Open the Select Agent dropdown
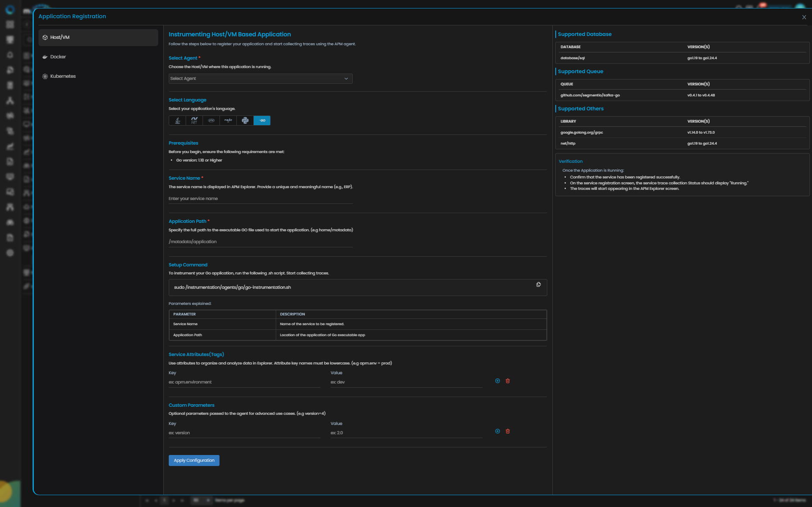 point(260,79)
